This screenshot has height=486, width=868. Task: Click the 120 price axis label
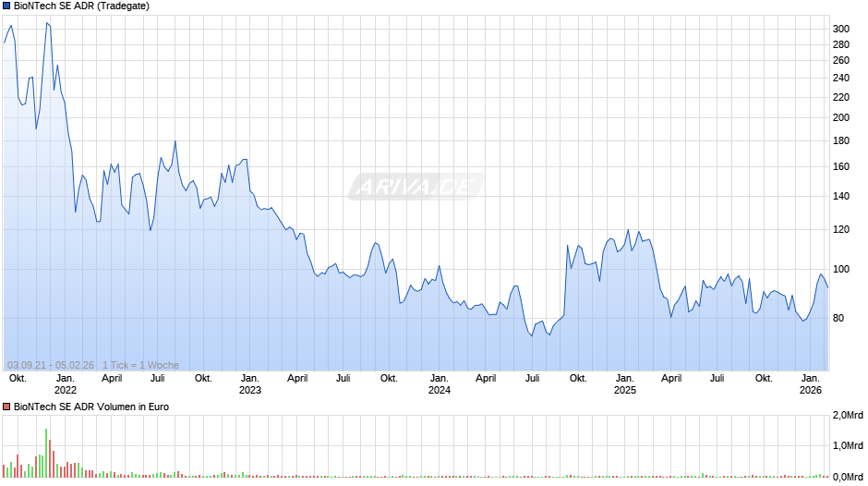[841, 229]
